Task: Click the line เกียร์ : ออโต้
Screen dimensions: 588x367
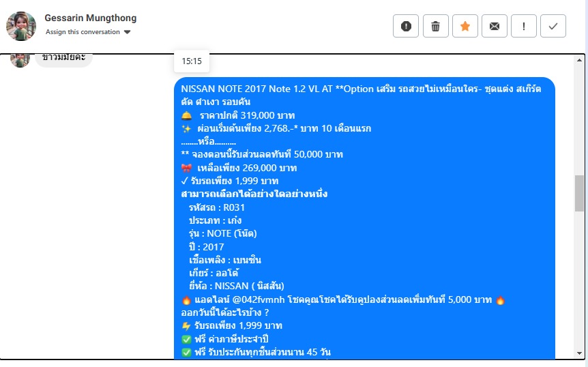Action: click(x=214, y=273)
